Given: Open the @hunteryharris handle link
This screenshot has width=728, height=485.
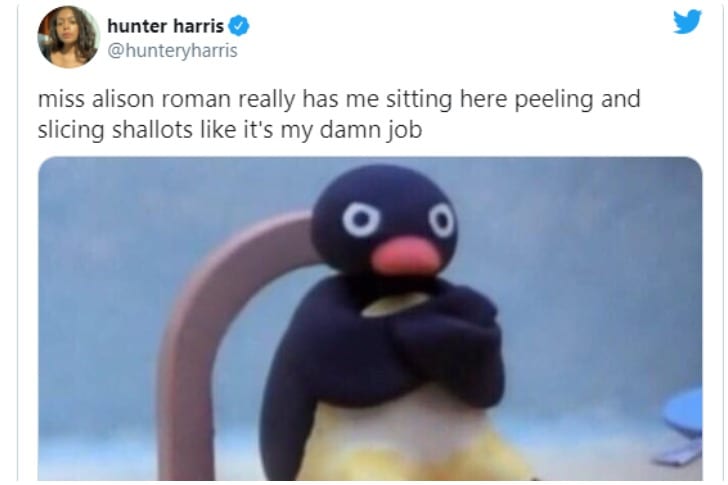Looking at the screenshot, I should (x=172, y=51).
